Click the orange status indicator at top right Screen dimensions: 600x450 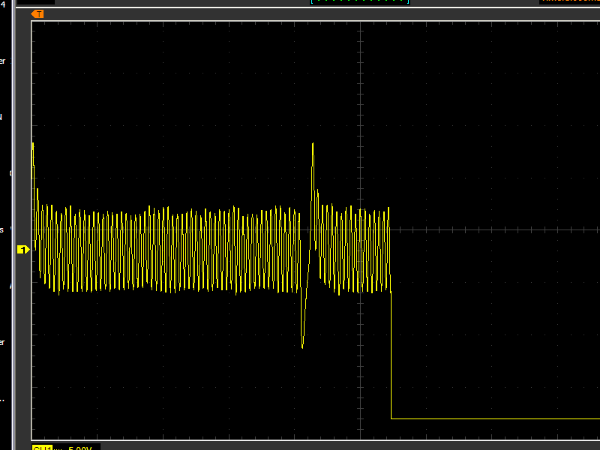pos(568,2)
